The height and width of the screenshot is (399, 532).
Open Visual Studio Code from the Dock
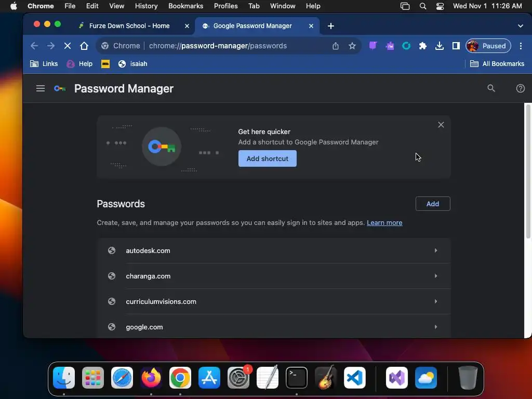pos(354,378)
